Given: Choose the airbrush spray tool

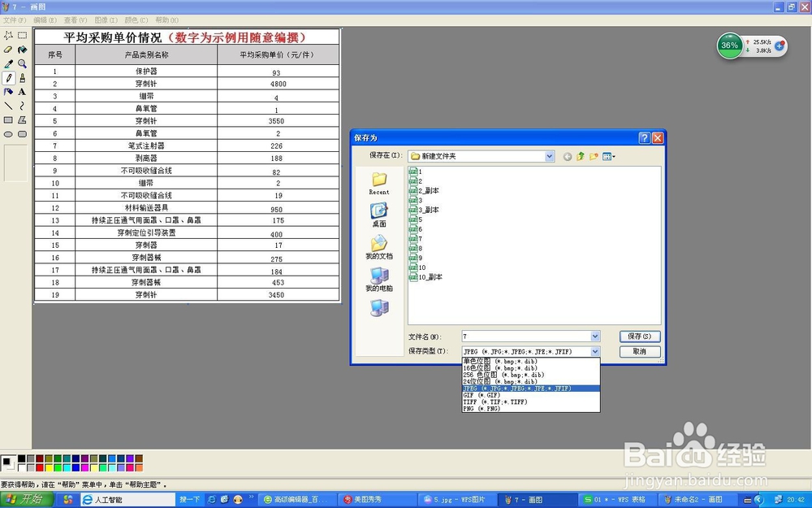Looking at the screenshot, I should pyautogui.click(x=8, y=92).
